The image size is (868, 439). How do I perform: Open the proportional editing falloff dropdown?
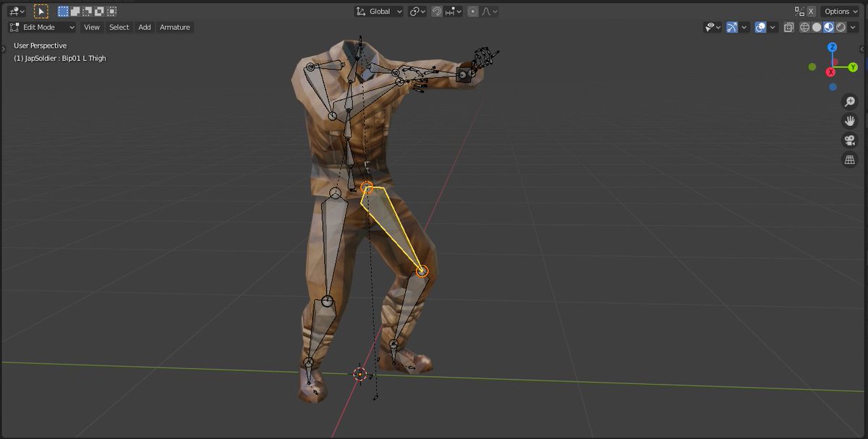(x=489, y=12)
